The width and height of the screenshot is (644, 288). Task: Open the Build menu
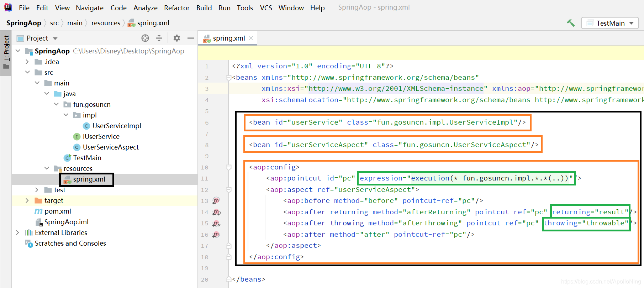[x=204, y=8]
